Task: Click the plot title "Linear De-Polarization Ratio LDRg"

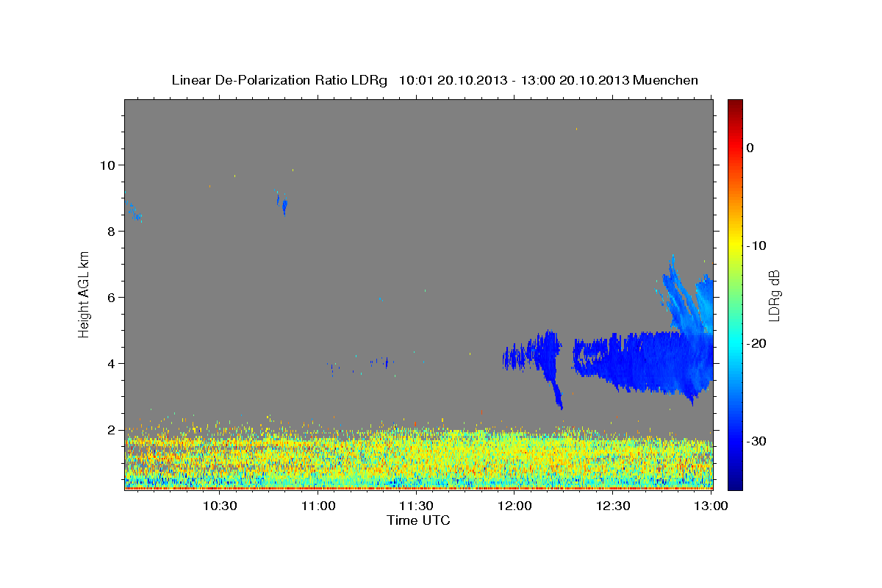Action: coord(279,80)
